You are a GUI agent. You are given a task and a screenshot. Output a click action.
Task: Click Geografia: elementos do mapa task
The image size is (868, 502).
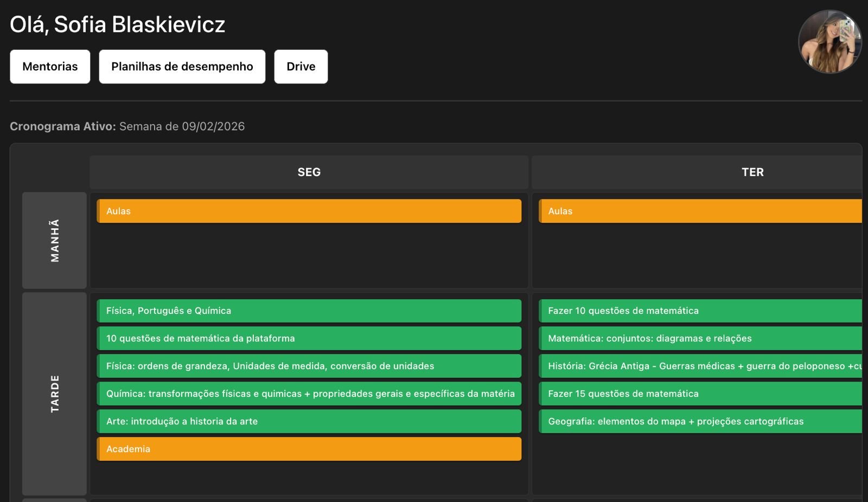coord(700,421)
